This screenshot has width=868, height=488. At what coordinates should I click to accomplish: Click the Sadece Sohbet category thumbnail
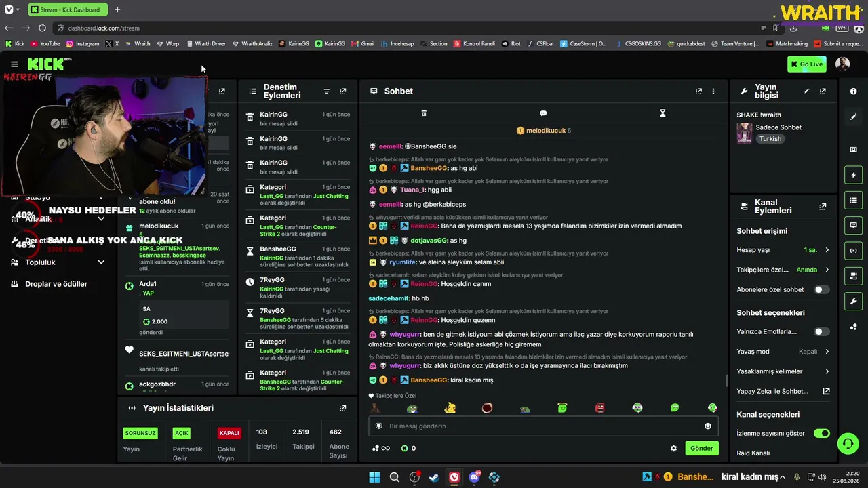pyautogui.click(x=745, y=133)
